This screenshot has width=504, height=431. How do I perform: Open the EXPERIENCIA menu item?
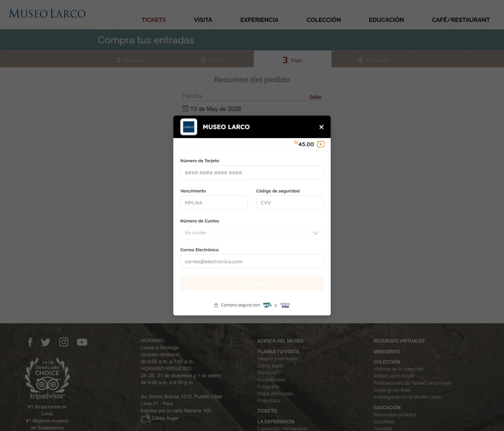pos(259,20)
